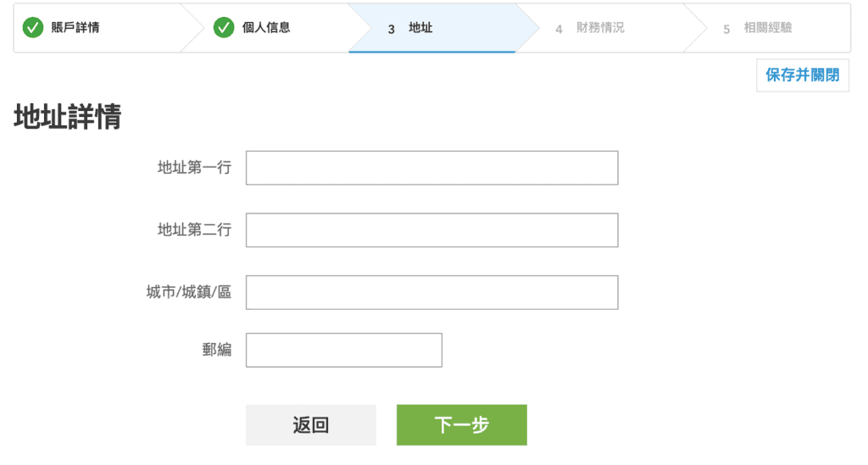Click the green checkmark beside 個人信息
868x465 pixels.
tap(224, 27)
